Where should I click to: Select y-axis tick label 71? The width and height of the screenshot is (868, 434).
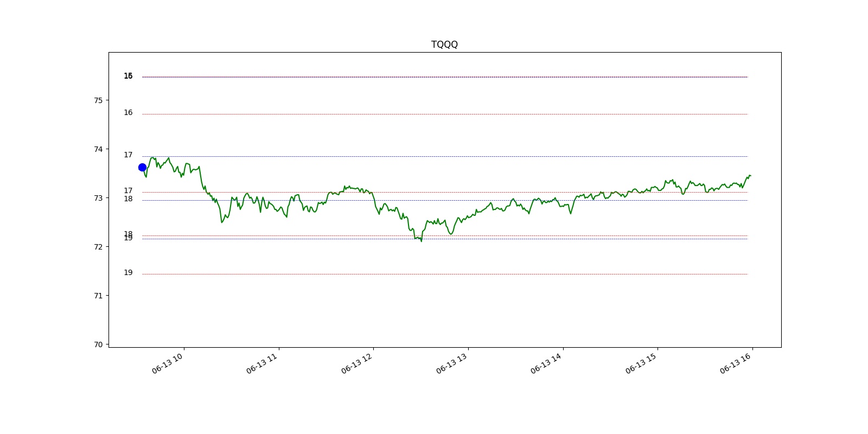pos(98,296)
